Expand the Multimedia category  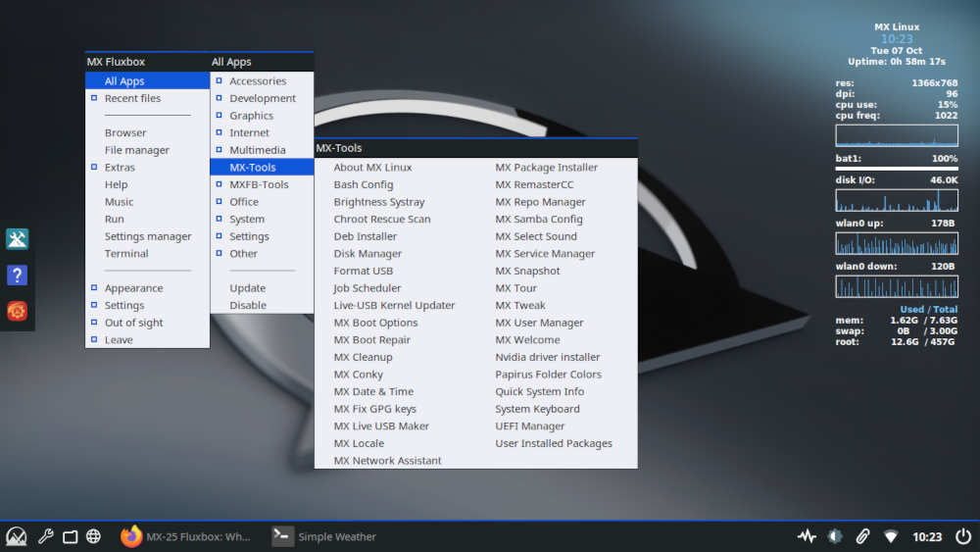(257, 150)
